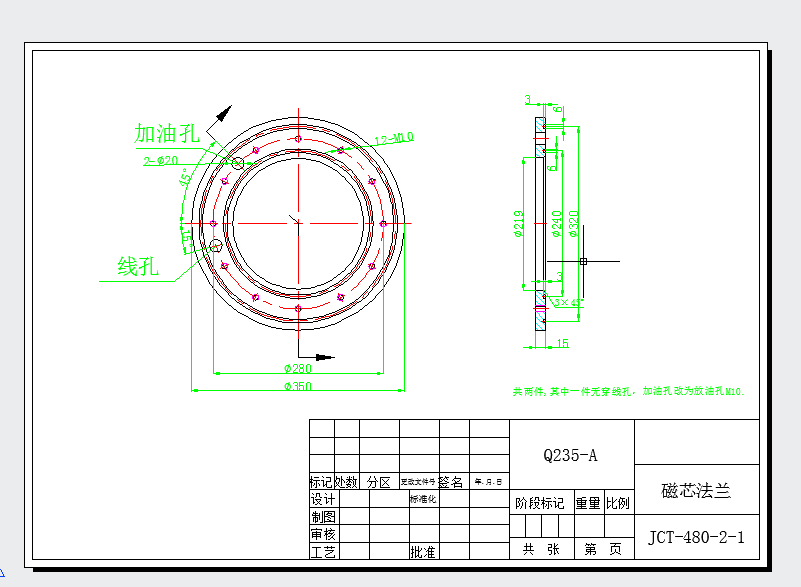
Task: Click the 分区 title block cell
Action: (379, 482)
